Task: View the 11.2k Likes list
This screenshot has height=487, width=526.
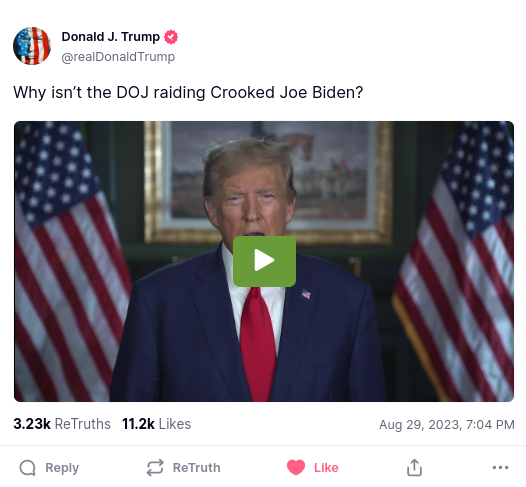Action: click(x=156, y=424)
